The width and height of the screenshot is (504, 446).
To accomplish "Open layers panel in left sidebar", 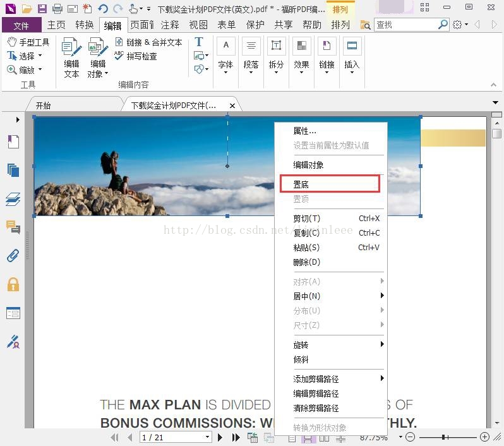I will pyautogui.click(x=13, y=199).
